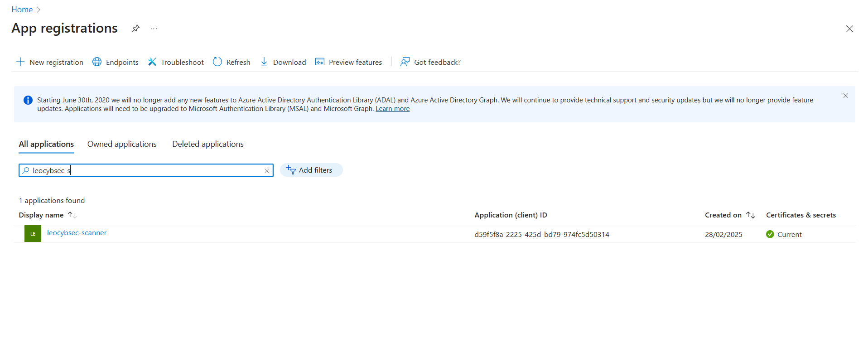Click the '1 applications found' text
Screen dimensions: 868x343
tap(52, 201)
